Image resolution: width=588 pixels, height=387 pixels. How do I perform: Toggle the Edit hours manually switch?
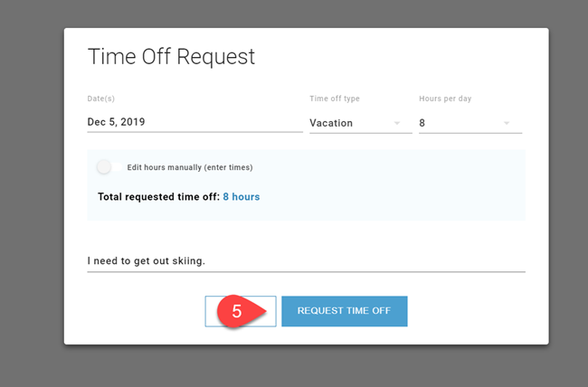(x=109, y=167)
